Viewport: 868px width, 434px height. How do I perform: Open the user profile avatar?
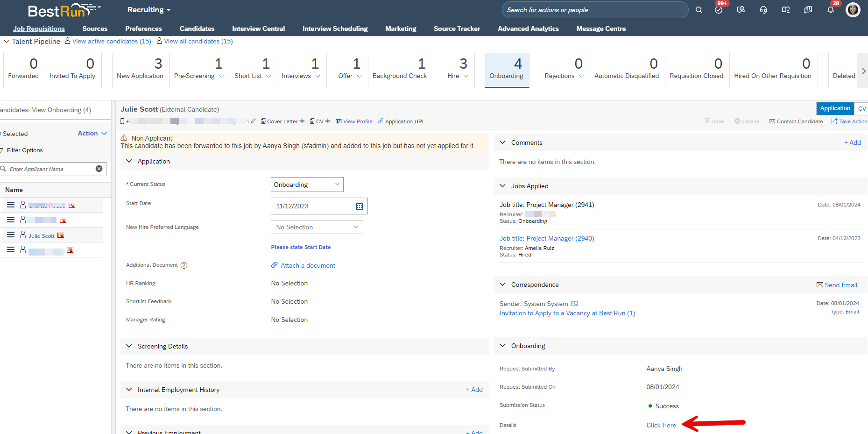click(853, 10)
